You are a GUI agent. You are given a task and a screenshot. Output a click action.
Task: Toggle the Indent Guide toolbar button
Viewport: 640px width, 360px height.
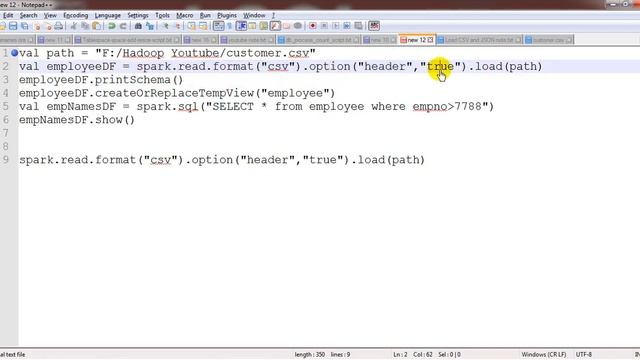(x=241, y=26)
